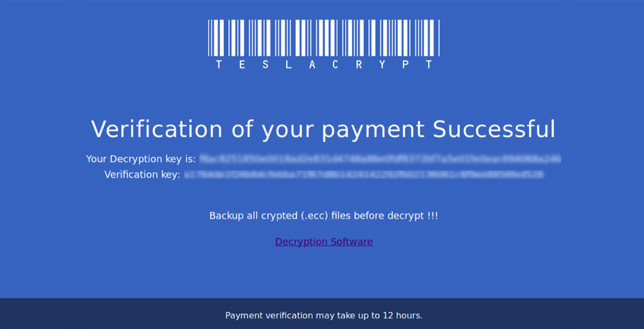The width and height of the screenshot is (644, 329).
Task: Click the letter 'P' in TESLACRYPT
Action: [x=406, y=64]
